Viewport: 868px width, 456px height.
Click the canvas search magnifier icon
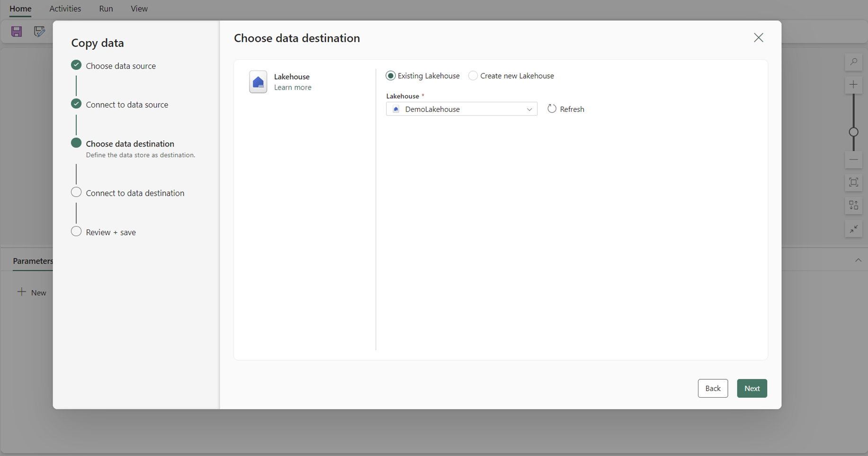pos(853,62)
